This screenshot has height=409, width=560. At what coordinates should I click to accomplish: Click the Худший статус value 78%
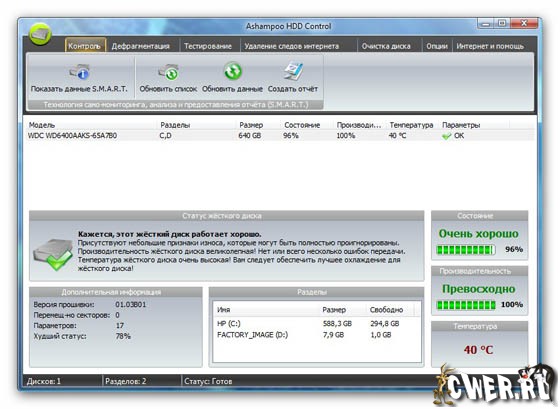123,336
